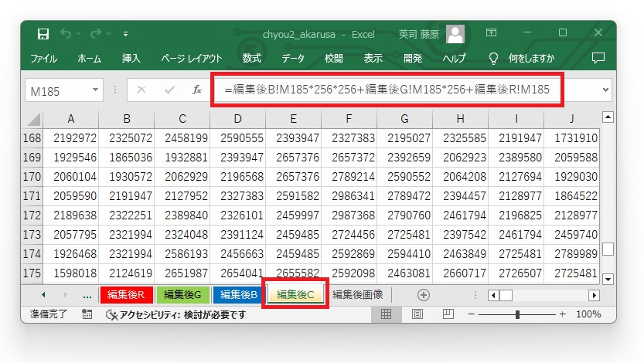
Task: Select column E header
Action: tap(293, 119)
